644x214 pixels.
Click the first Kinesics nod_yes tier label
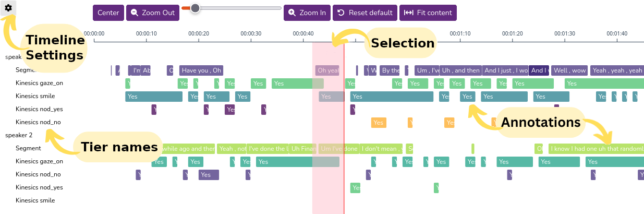[x=39, y=109]
